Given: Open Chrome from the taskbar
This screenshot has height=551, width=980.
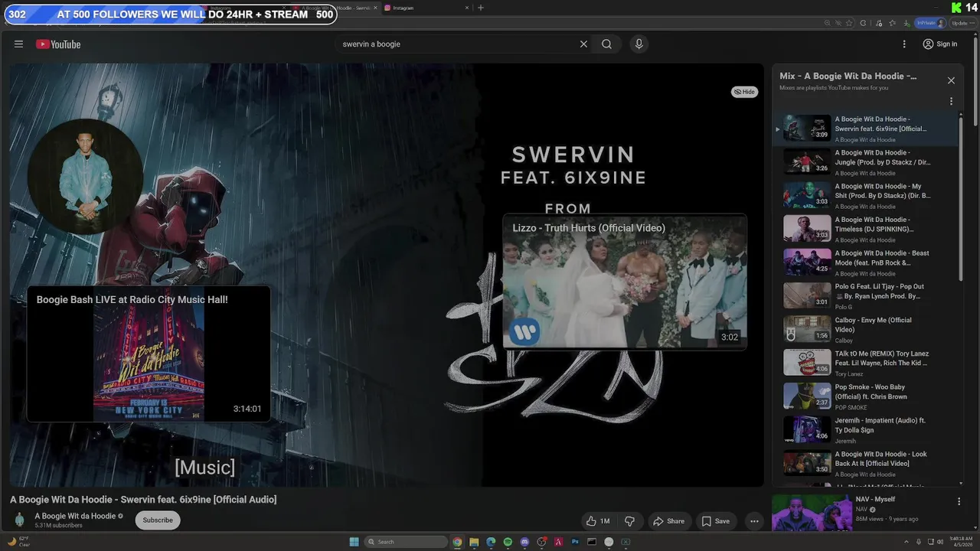Looking at the screenshot, I should [x=457, y=542].
